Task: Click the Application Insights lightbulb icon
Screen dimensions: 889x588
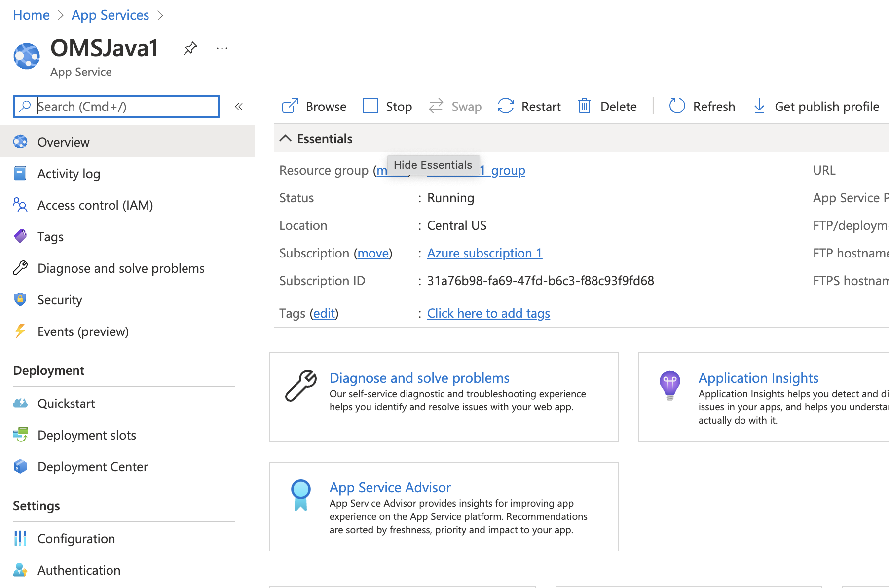Action: tap(670, 386)
